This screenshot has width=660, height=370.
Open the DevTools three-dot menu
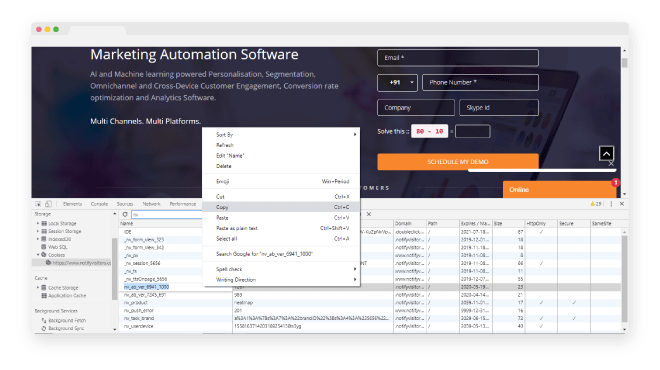[x=611, y=204]
